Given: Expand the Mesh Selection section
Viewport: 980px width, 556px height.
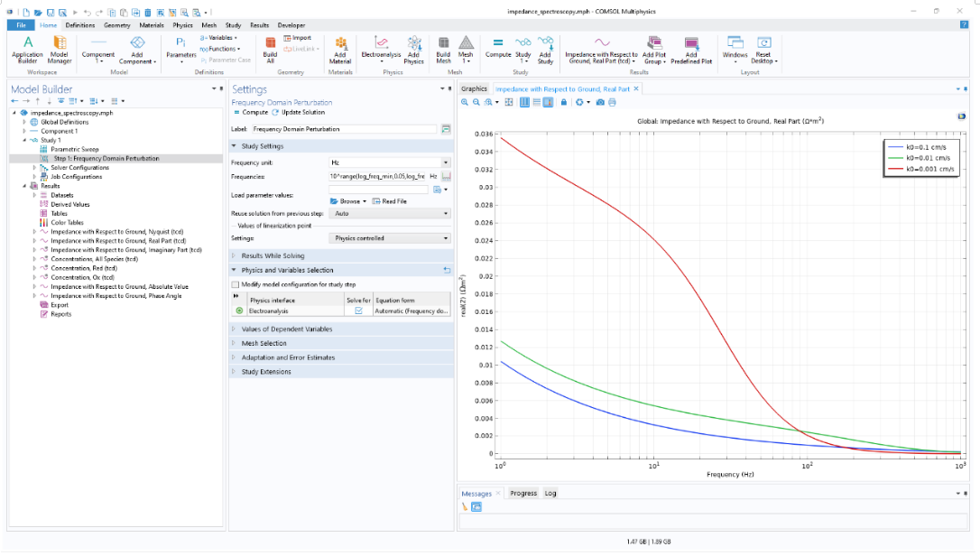Looking at the screenshot, I should click(234, 343).
